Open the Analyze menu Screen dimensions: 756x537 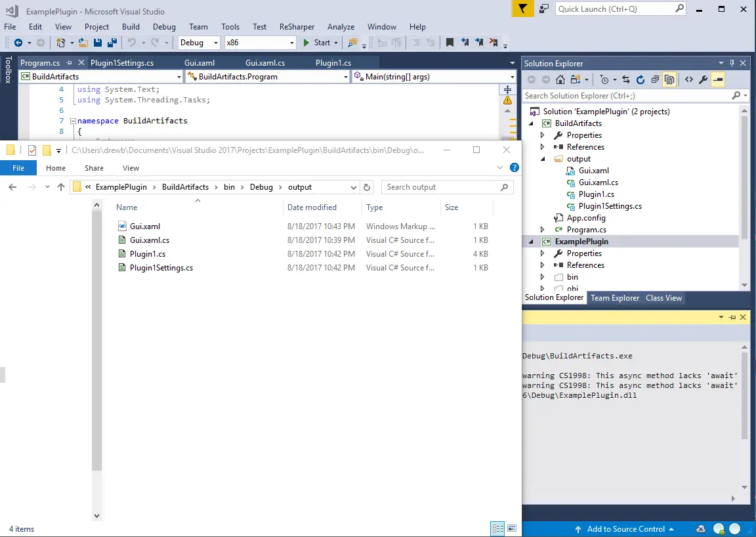tap(341, 27)
